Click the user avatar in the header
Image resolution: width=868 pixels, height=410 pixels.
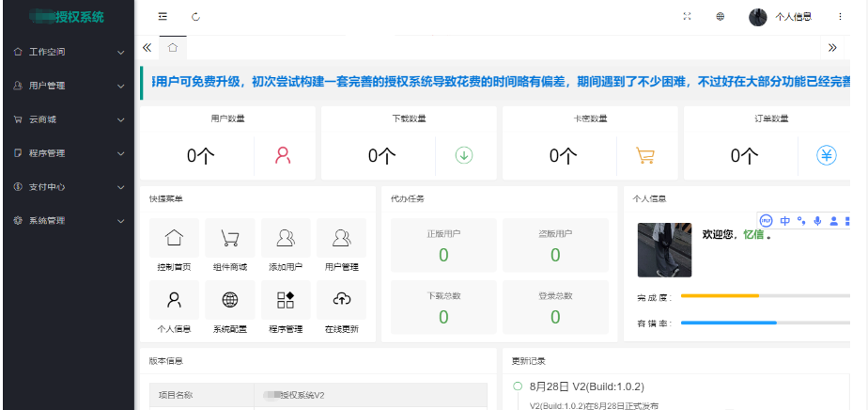[758, 17]
